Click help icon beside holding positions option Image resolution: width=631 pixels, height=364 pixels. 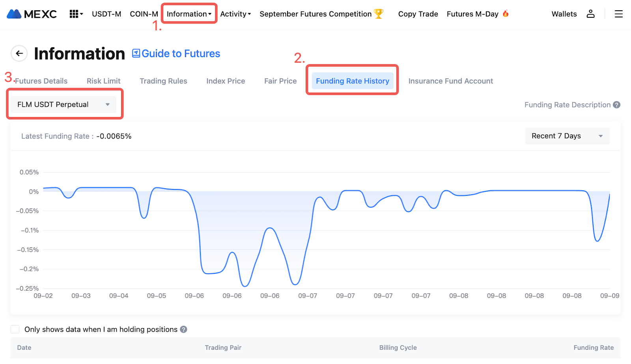[x=183, y=329]
